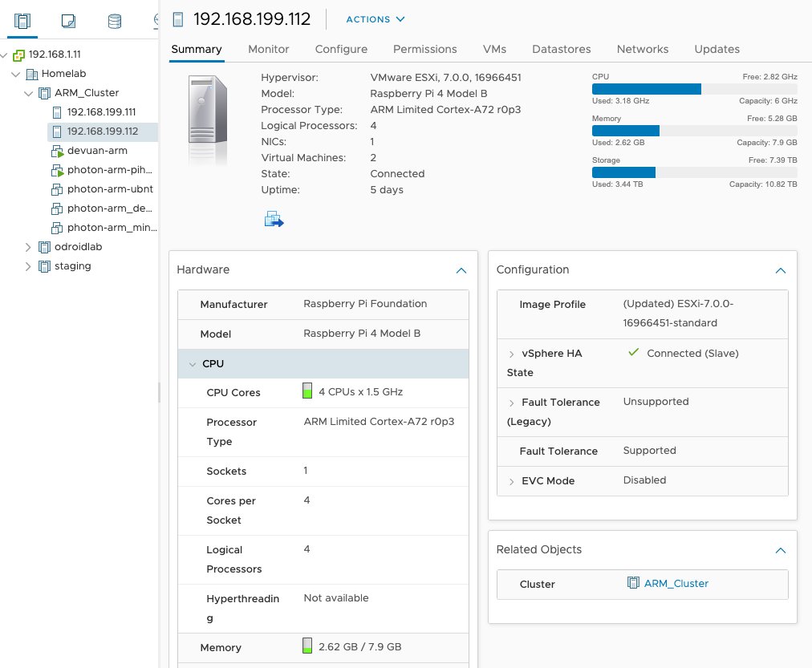Click cluster icon beside ARM_Cluster link
This screenshot has width=812, height=668.
pos(633,583)
